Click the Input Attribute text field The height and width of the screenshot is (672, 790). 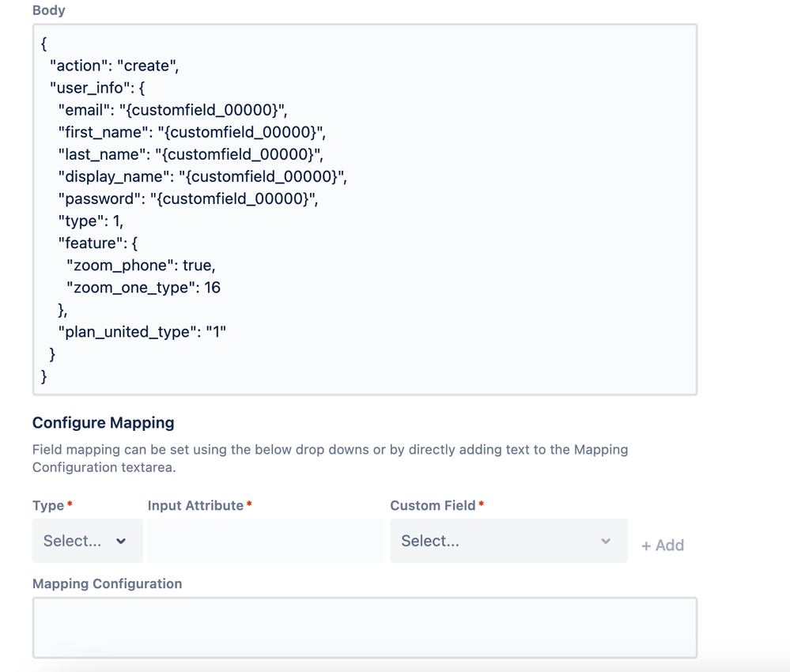pos(266,541)
